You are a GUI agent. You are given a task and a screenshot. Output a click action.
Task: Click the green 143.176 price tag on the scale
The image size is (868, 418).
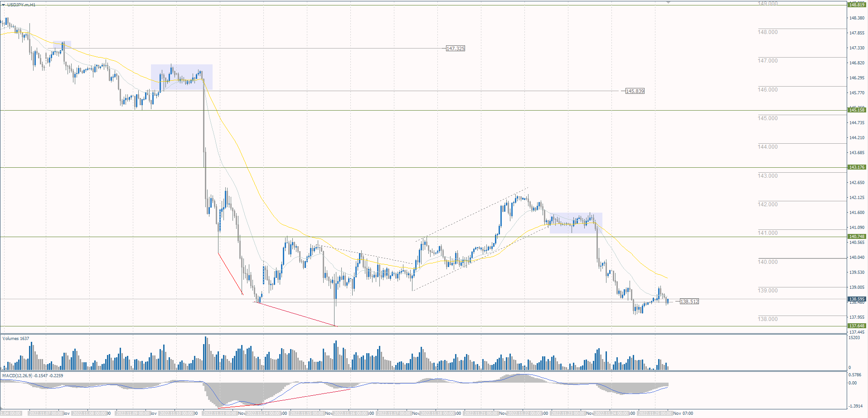point(857,167)
